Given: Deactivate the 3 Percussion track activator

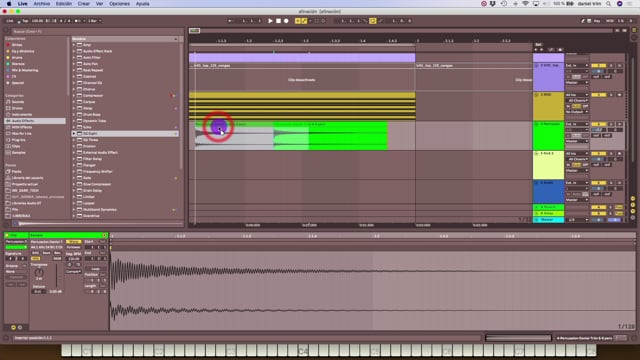Looking at the screenshot, I should [599, 124].
